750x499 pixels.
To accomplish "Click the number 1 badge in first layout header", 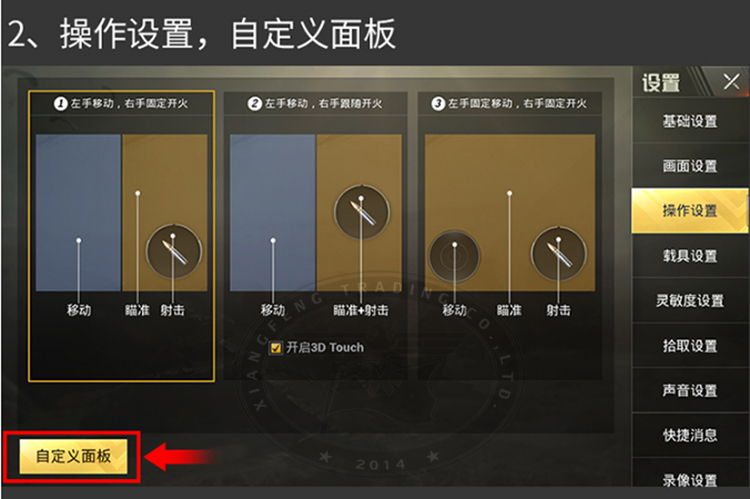I will [61, 103].
